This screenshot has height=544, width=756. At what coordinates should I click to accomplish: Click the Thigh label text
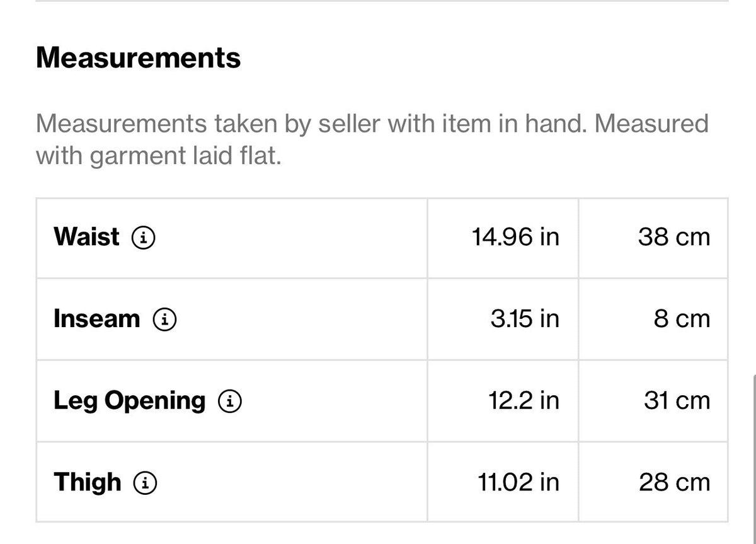[88, 482]
